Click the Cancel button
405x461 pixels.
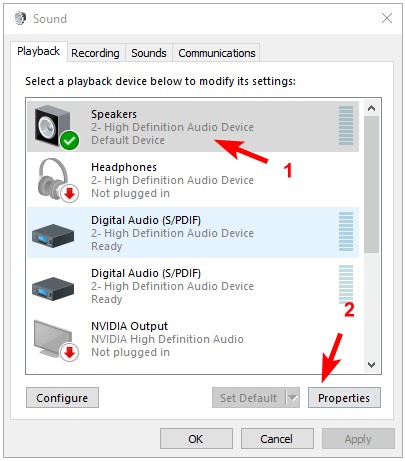coord(277,439)
